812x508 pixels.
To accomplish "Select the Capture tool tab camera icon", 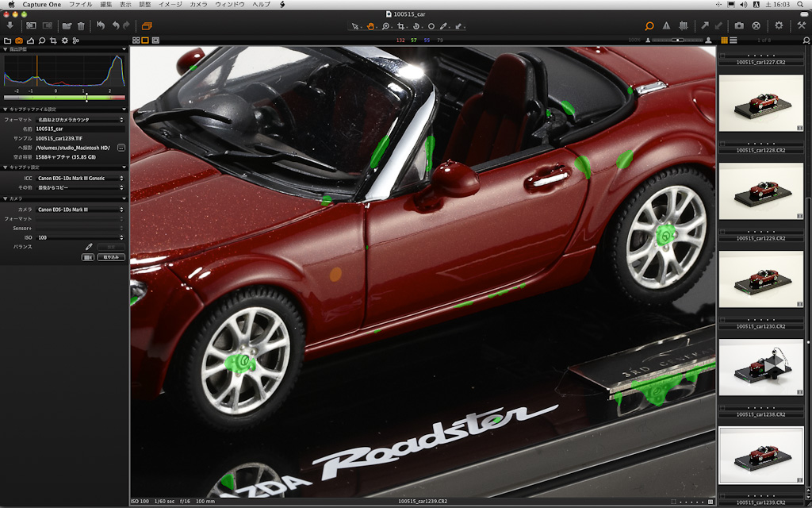I will pos(19,40).
